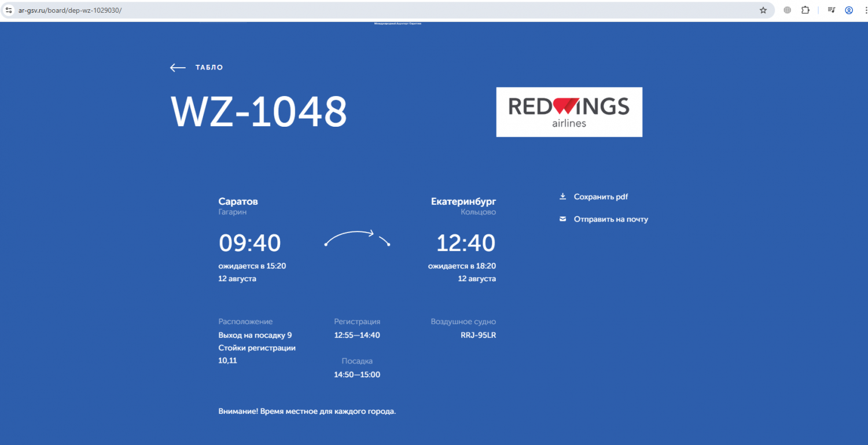Click the airport name Гагарин
Screen dimensions: 868x445
232,212
